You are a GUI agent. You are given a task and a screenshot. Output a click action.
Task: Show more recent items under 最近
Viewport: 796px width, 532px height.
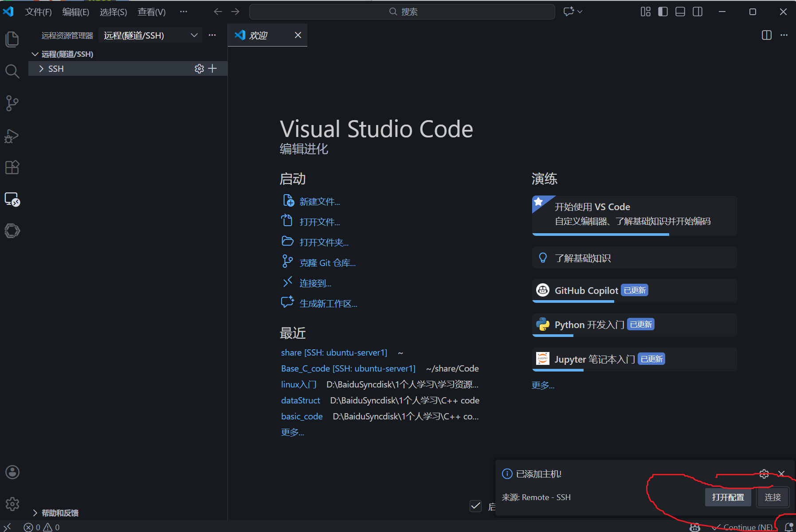[292, 432]
